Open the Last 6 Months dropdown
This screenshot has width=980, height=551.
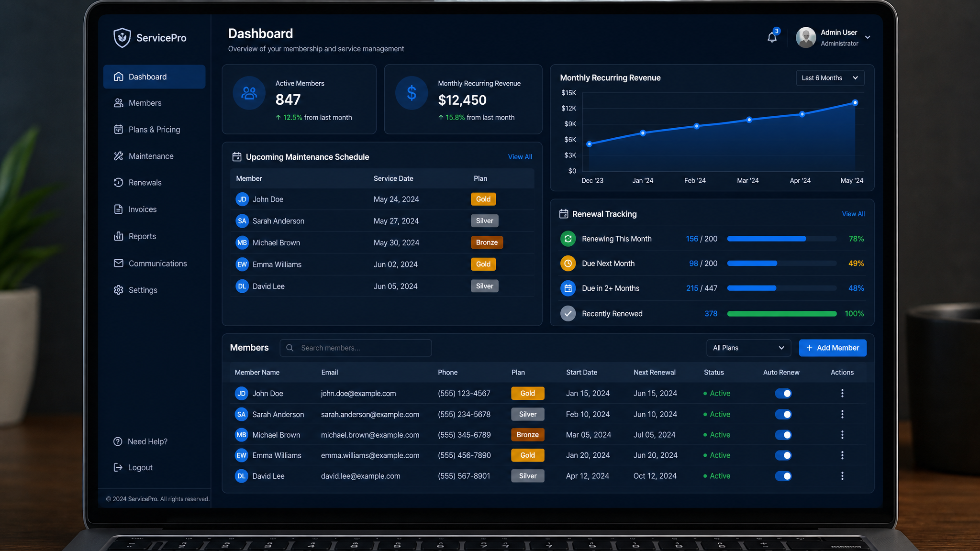[830, 78]
